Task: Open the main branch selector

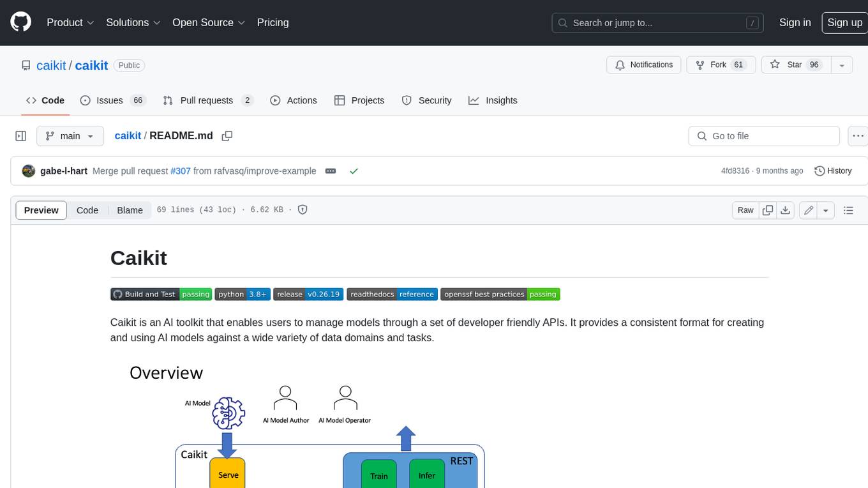Action: coord(70,136)
